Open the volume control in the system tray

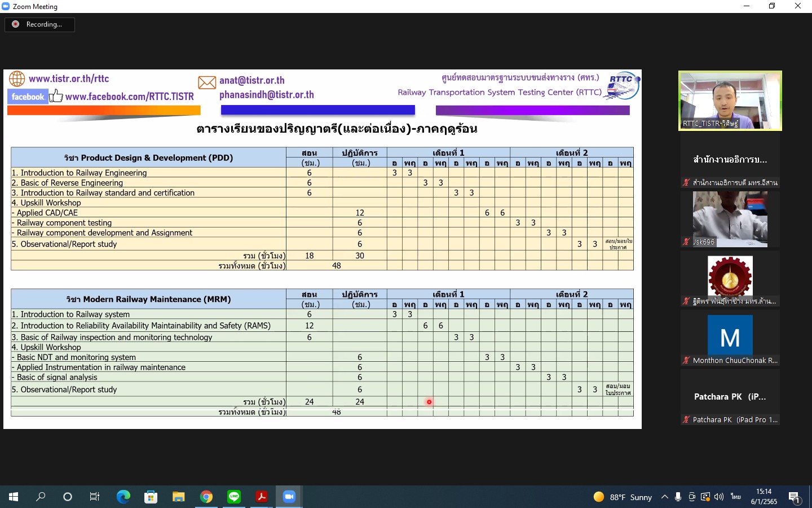tap(719, 497)
